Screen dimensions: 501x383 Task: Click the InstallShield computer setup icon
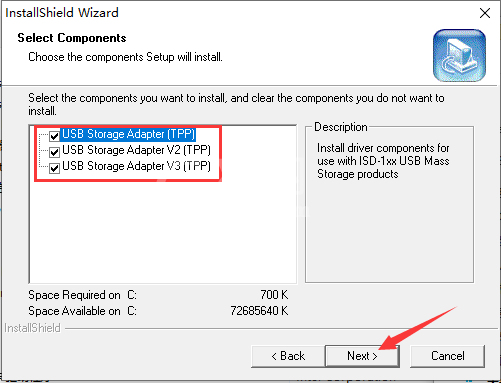[x=459, y=55]
